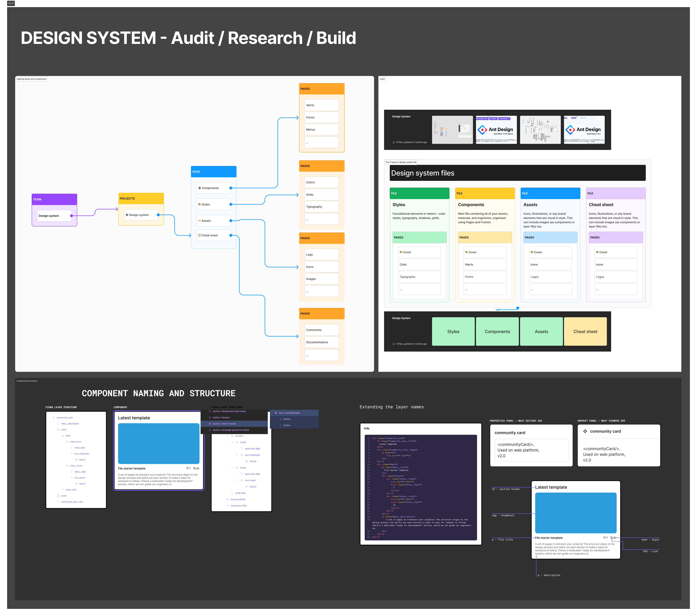Viewport: 697px width, 616px height.
Task: Collapse the li.stat row containing icon-heart
Action: [x=232, y=468]
